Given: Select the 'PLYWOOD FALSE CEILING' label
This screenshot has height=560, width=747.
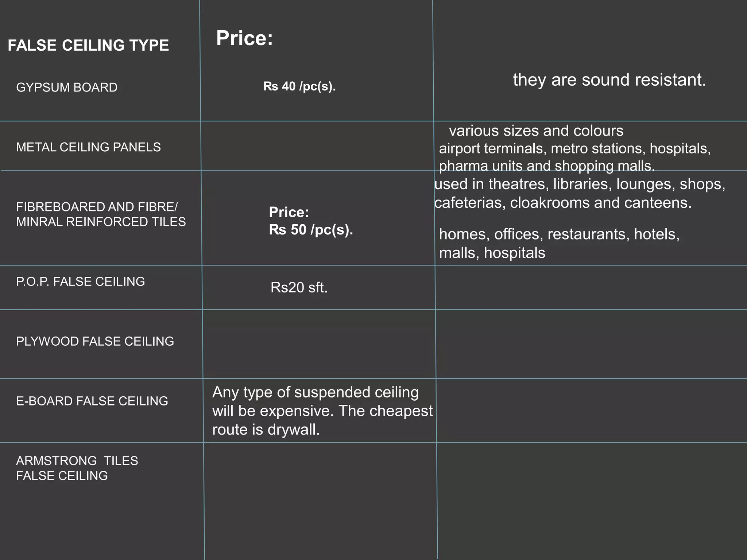Looking at the screenshot, I should 95,341.
